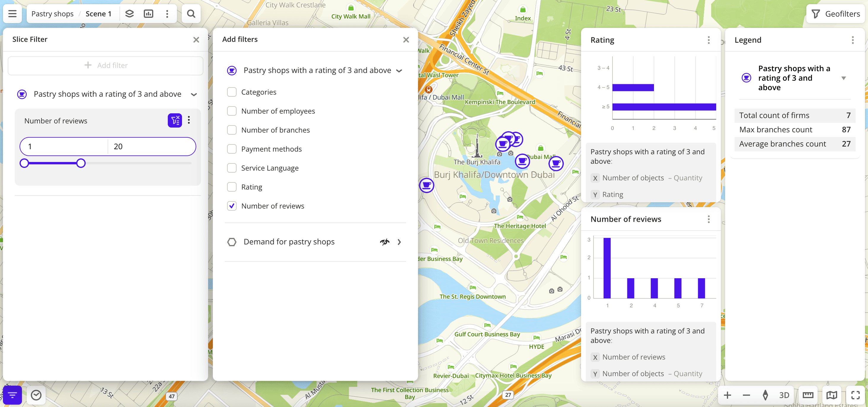The width and height of the screenshot is (868, 407).
Task: Enter fullscreen map mode
Action: click(855, 395)
